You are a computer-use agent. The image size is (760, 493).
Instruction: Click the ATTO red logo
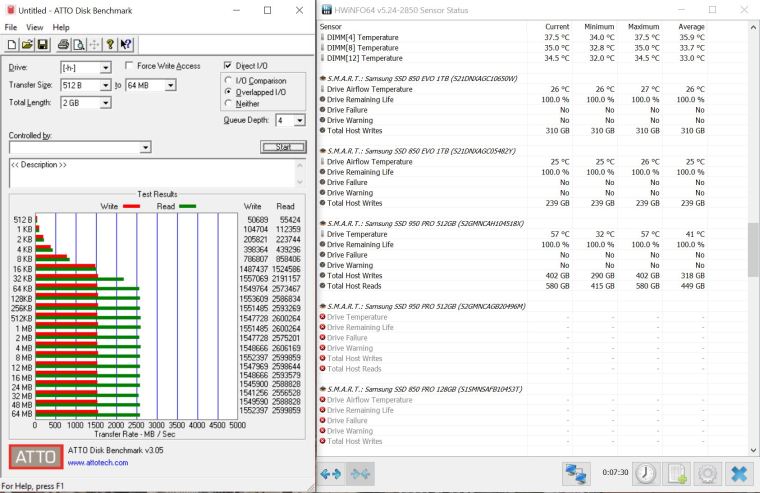click(36, 457)
